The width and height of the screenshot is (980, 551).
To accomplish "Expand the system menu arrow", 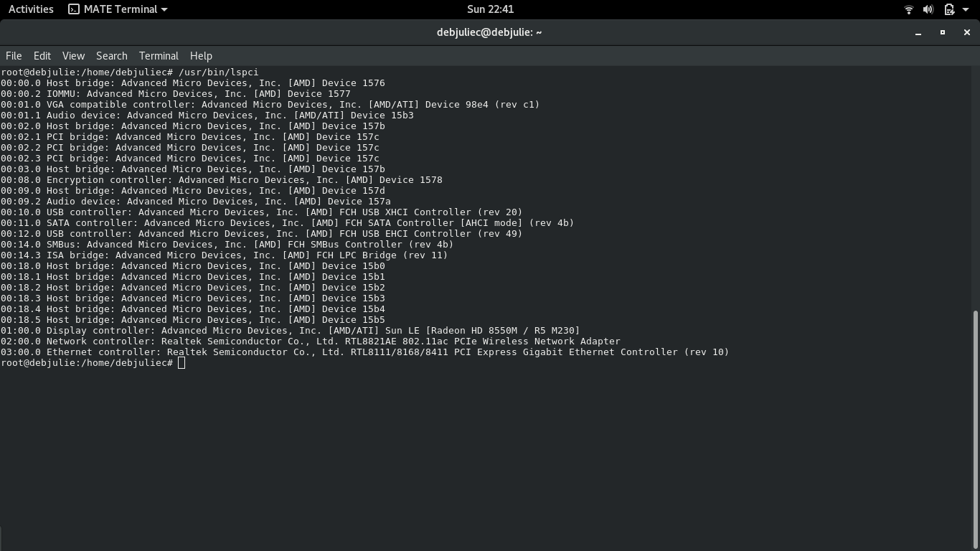I will click(x=966, y=9).
